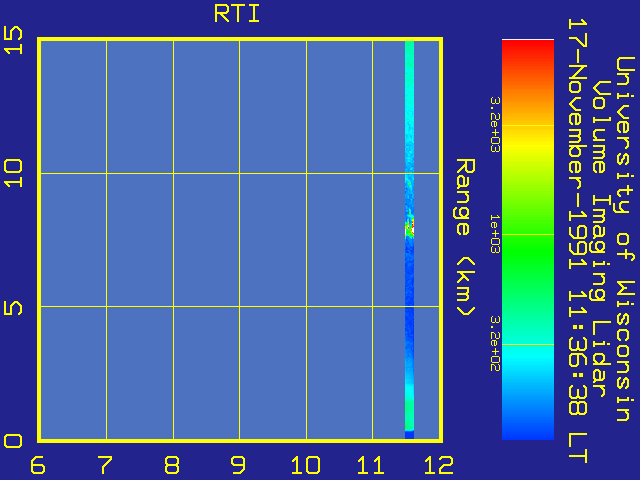The image size is (640, 480).
Task: Click the range tick label 10
Action: click(13, 173)
